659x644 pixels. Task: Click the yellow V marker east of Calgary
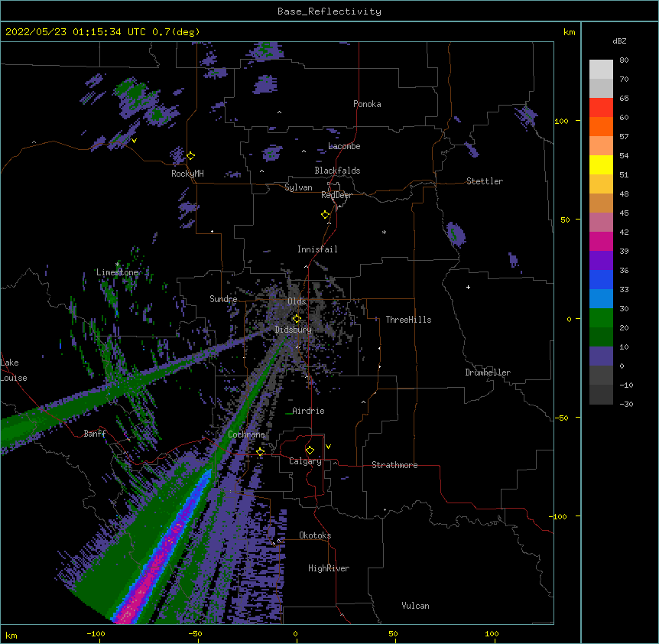pos(328,447)
